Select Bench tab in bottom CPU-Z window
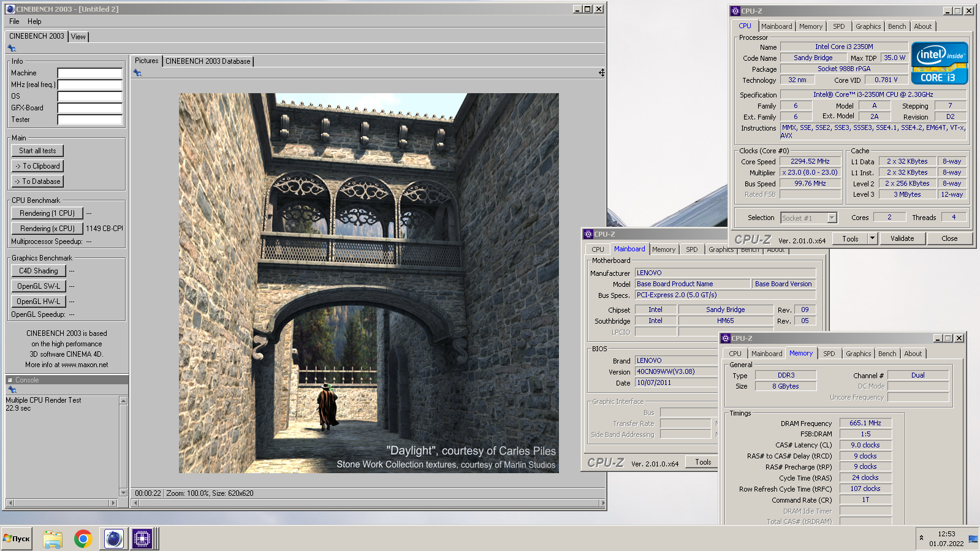980x551 pixels. click(887, 354)
